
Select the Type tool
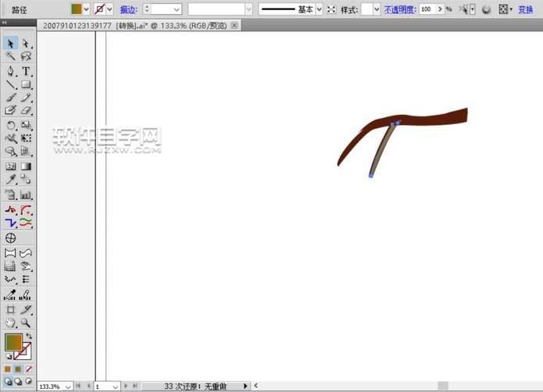pyautogui.click(x=26, y=71)
